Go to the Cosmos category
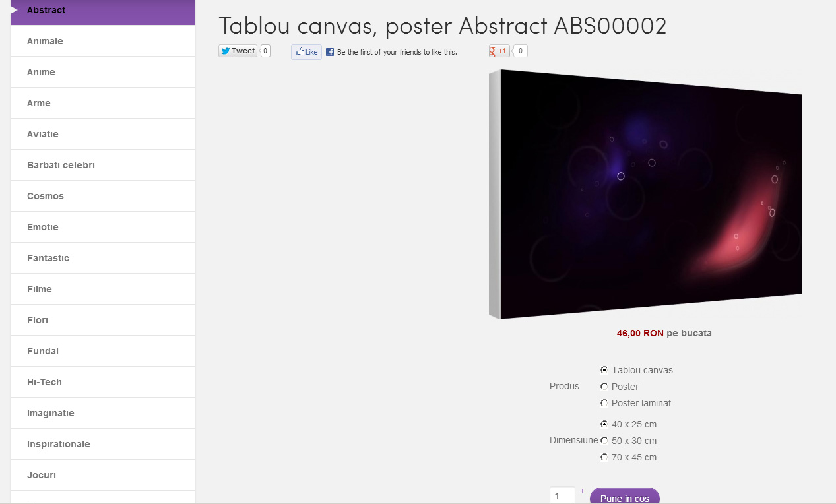Image resolution: width=836 pixels, height=504 pixels. (x=103, y=196)
